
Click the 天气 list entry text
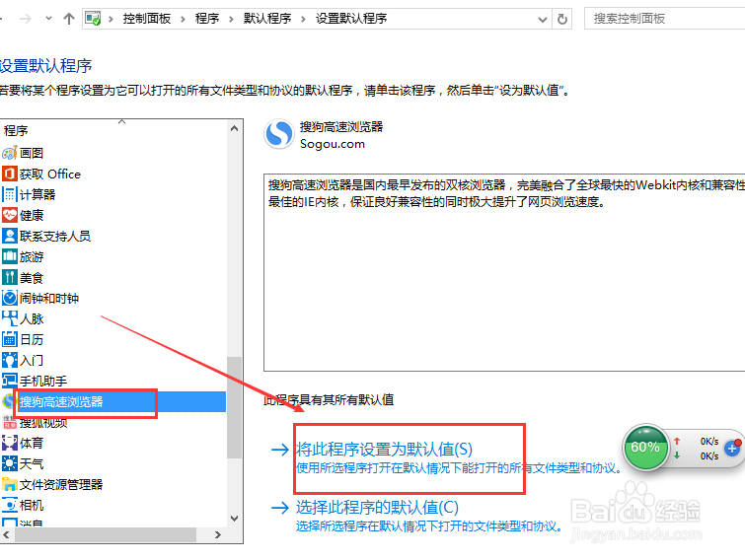pyautogui.click(x=32, y=463)
